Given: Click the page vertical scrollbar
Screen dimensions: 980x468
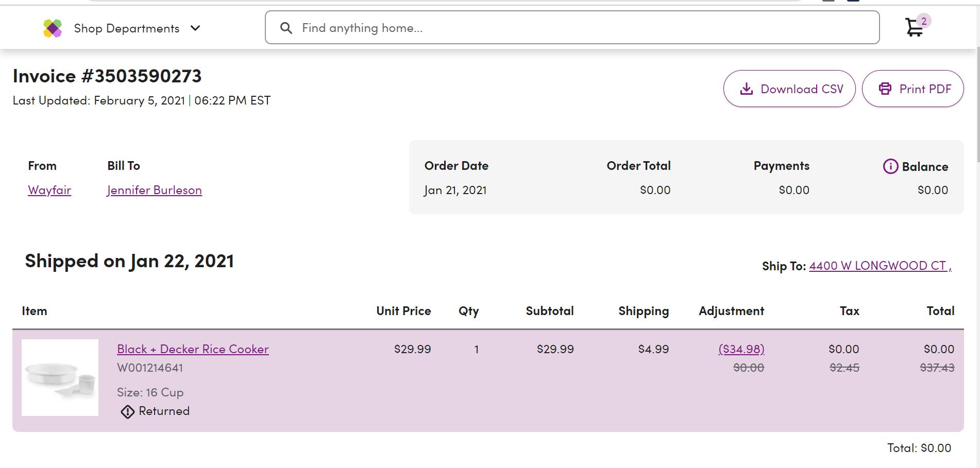Looking at the screenshot, I should tap(978, 257).
